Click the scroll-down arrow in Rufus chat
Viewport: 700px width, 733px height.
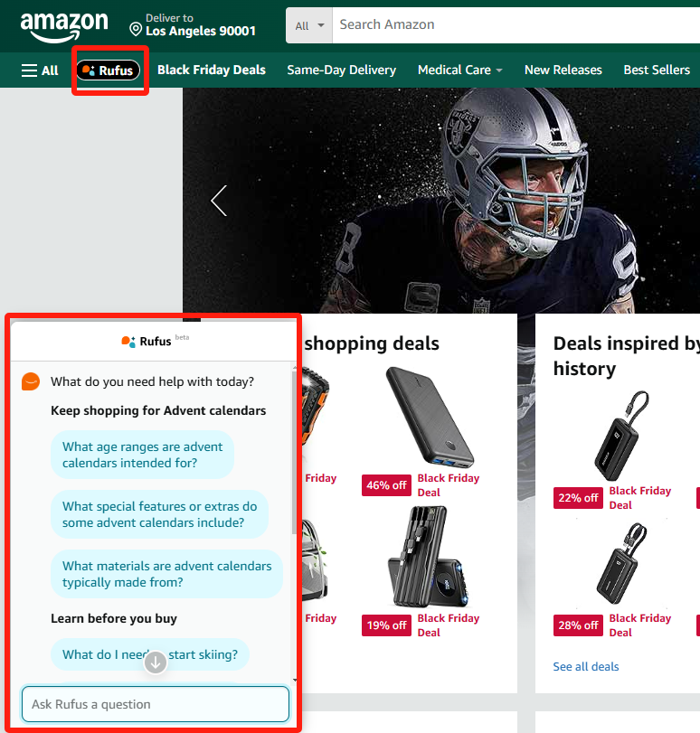point(156,663)
